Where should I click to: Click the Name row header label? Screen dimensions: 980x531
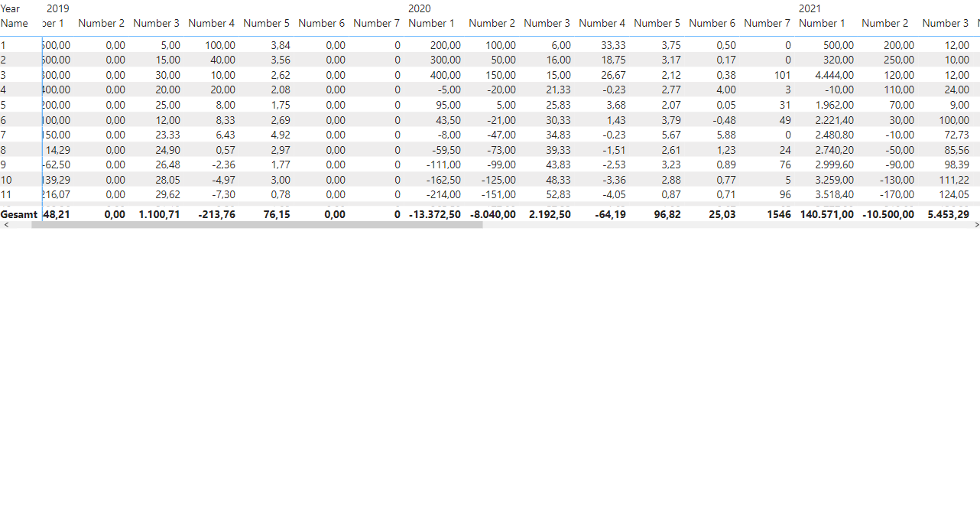pos(15,23)
